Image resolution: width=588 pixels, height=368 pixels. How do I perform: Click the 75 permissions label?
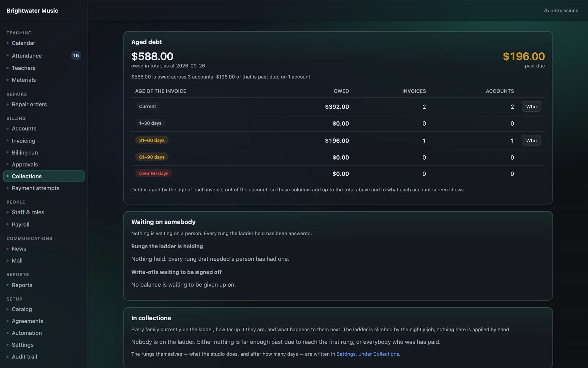click(561, 10)
